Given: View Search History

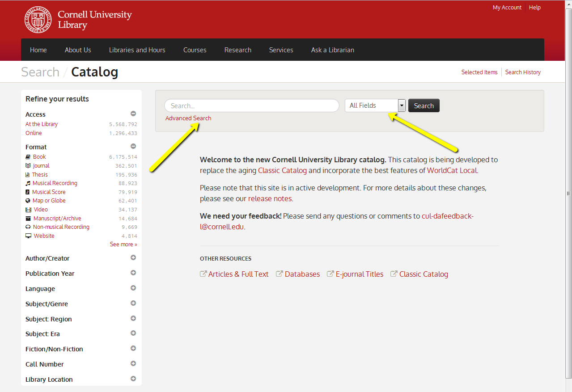Looking at the screenshot, I should pos(523,72).
